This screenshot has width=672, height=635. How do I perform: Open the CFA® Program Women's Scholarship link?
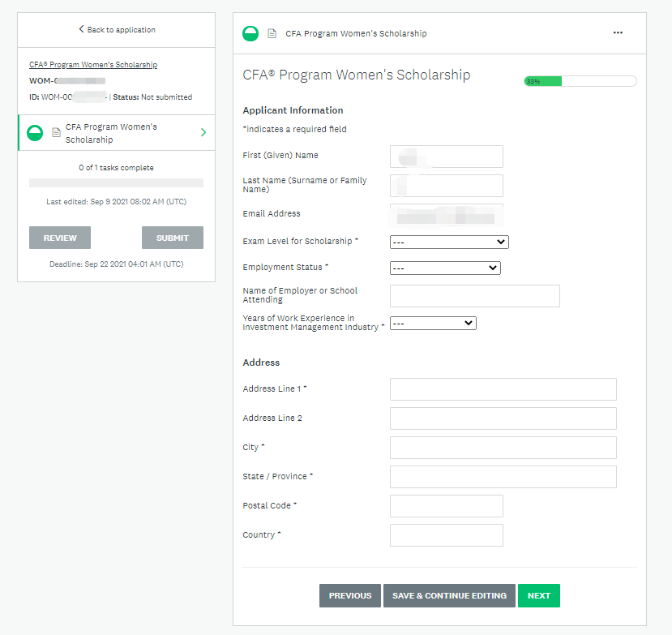[93, 65]
